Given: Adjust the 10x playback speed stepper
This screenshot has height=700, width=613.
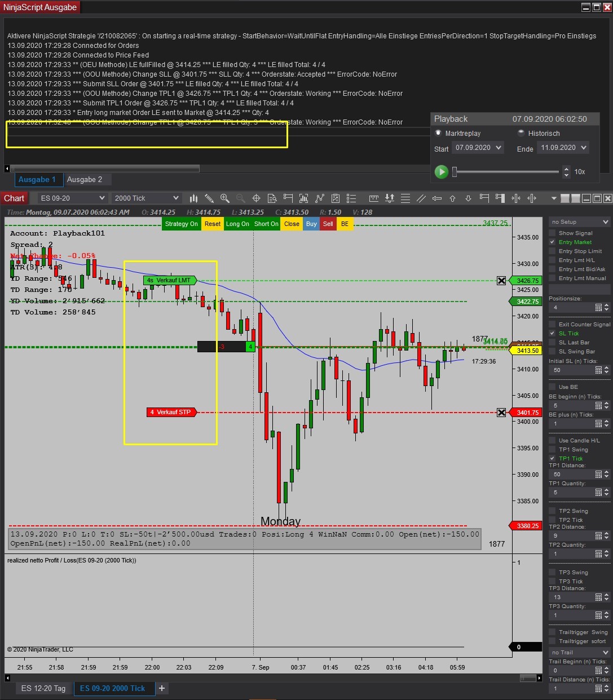Looking at the screenshot, I should pos(566,172).
